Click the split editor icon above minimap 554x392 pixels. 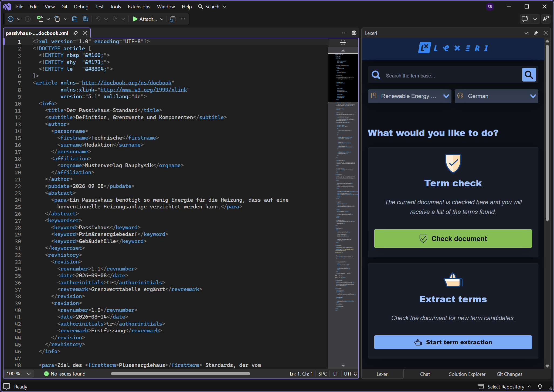click(343, 42)
